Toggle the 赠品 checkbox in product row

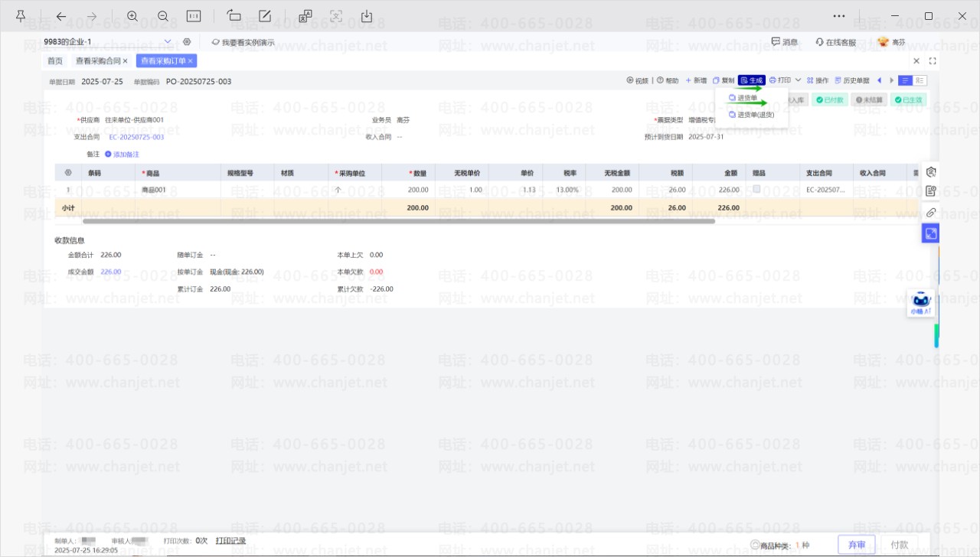coord(756,189)
